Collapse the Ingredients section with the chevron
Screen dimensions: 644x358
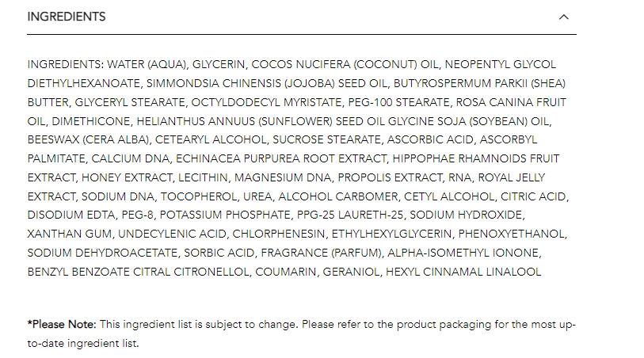563,17
